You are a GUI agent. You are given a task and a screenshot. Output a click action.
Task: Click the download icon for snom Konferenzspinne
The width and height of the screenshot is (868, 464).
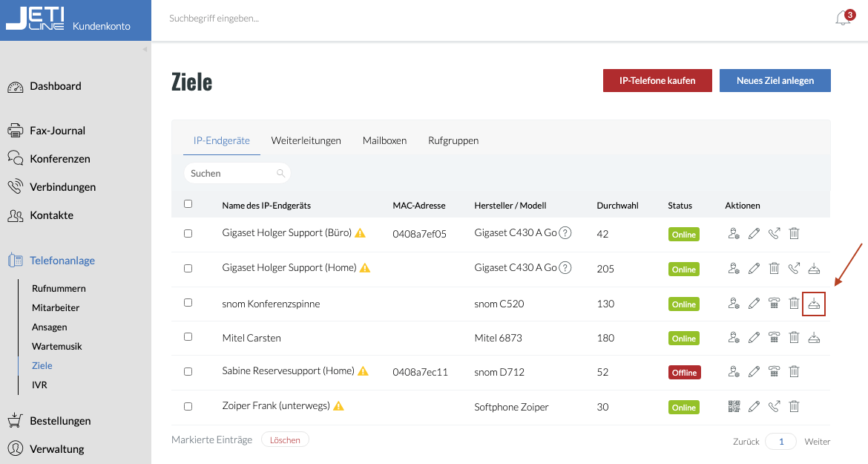814,304
